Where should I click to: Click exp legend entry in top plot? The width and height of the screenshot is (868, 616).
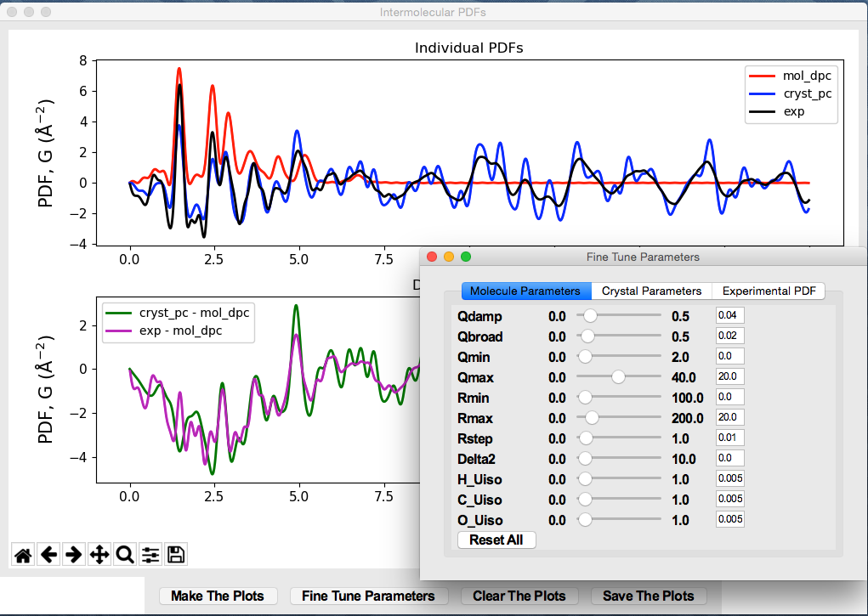coord(777,111)
